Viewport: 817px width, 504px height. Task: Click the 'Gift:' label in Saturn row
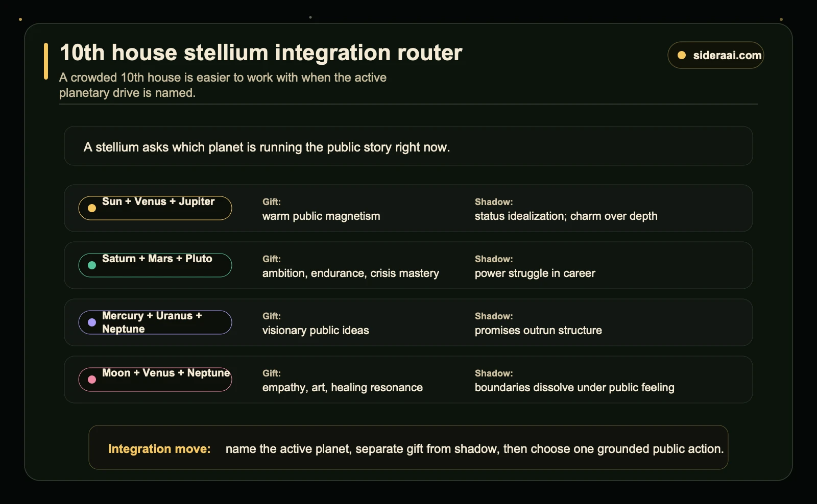(x=272, y=259)
